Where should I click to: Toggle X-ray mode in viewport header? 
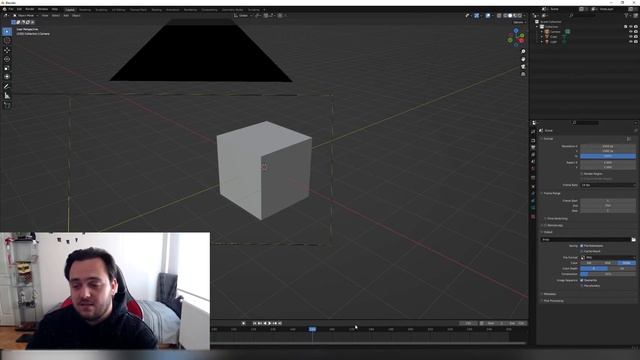click(x=499, y=16)
